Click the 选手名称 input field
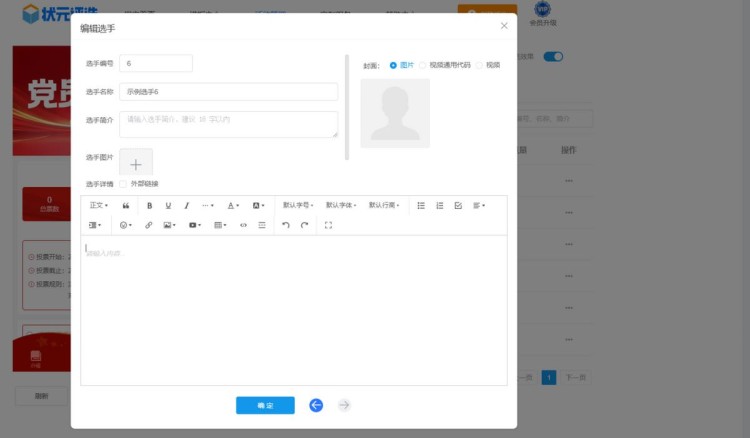This screenshot has width=750, height=438. point(228,91)
